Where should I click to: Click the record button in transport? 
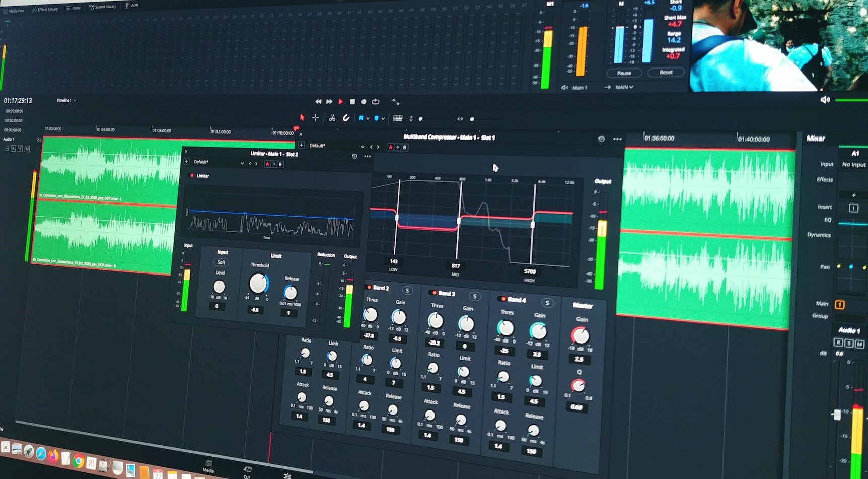(x=364, y=101)
